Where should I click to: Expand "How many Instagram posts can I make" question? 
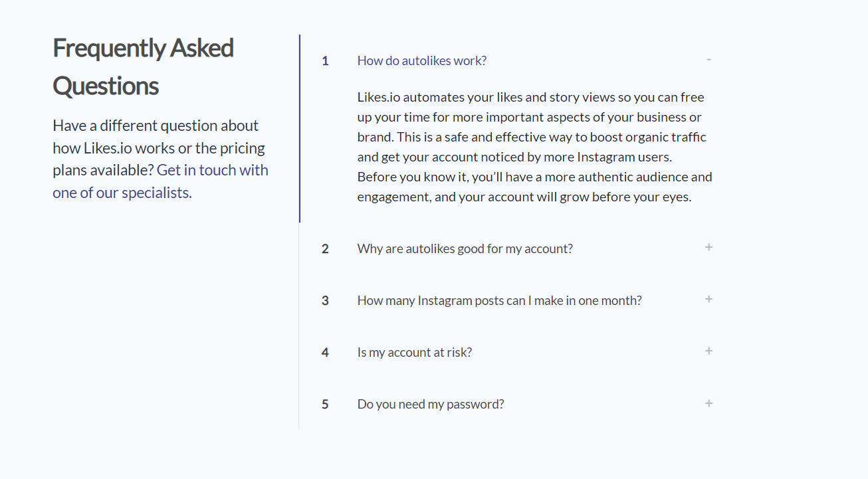point(499,301)
